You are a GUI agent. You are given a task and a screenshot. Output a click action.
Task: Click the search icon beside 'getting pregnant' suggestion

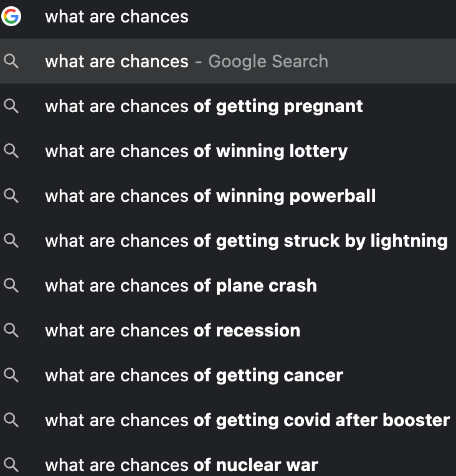(x=11, y=106)
